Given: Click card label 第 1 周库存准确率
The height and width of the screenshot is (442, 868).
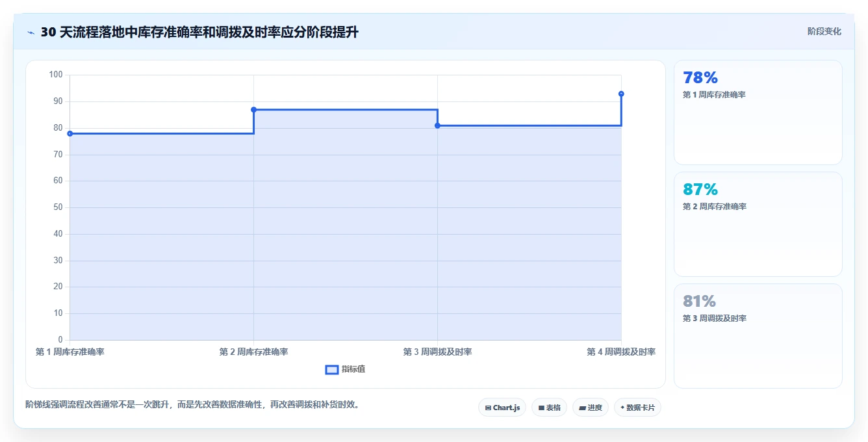Looking at the screenshot, I should [x=714, y=95].
